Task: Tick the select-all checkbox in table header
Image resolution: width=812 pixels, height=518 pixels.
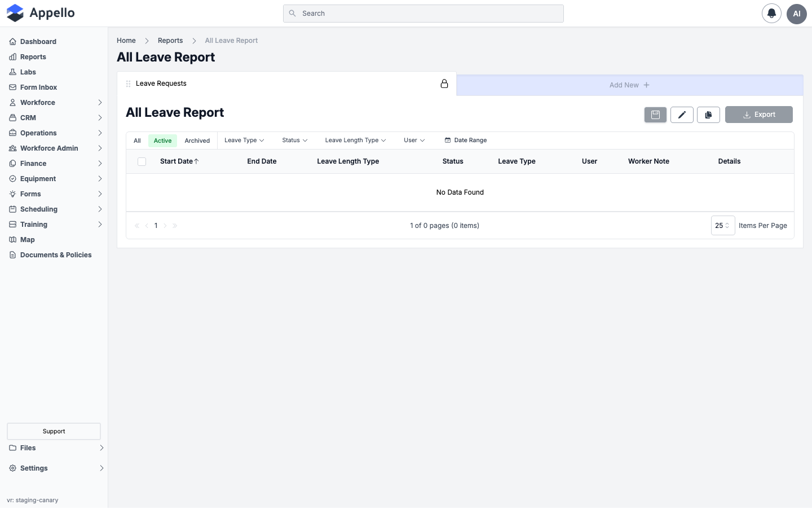Action: coord(142,161)
